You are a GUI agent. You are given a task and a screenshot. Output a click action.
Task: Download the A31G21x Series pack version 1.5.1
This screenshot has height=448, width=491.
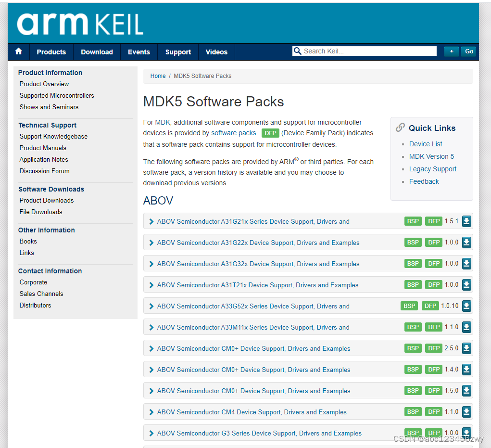click(466, 221)
